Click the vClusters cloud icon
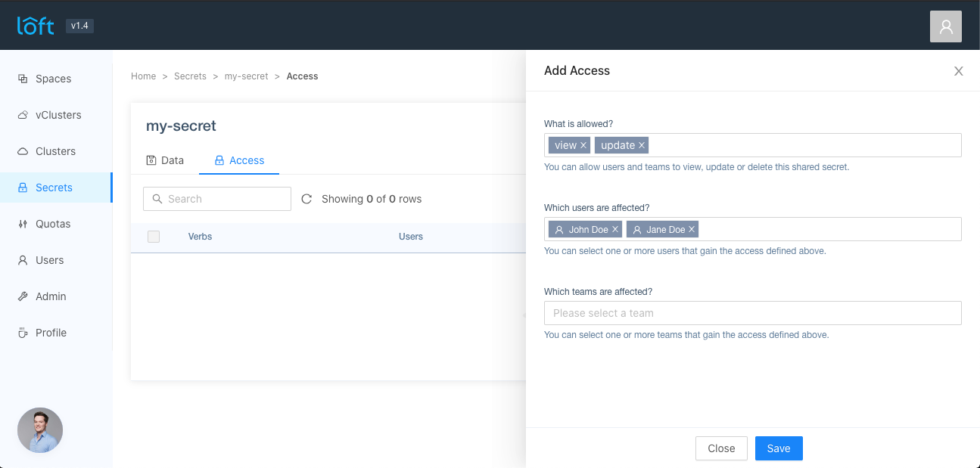The image size is (980, 468). tap(23, 115)
